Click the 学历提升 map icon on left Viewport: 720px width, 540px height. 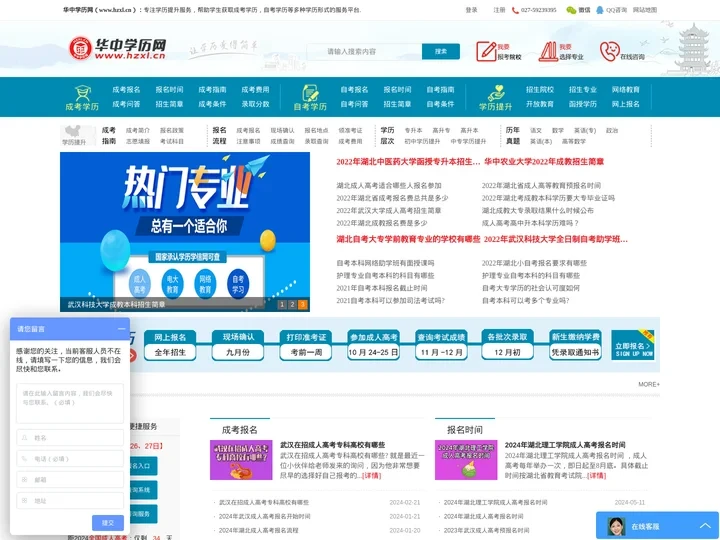pyautogui.click(x=74, y=135)
